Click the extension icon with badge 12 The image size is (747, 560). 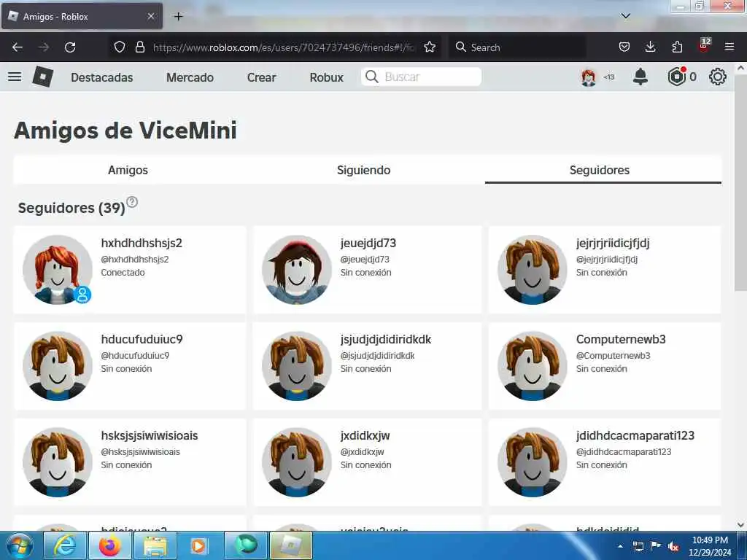(x=704, y=46)
